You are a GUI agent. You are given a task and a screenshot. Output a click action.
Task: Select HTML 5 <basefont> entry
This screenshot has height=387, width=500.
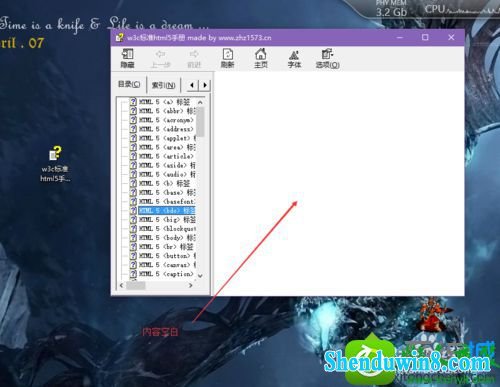(162, 201)
